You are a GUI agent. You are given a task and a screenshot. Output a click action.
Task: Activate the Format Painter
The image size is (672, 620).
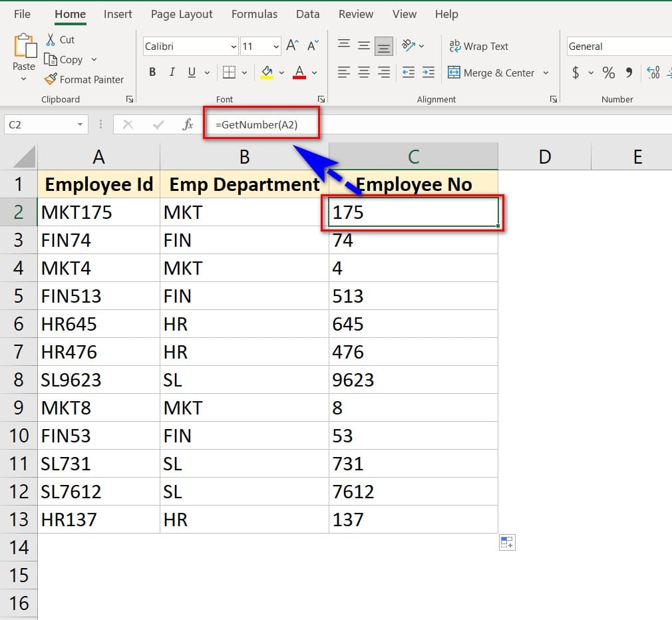click(84, 79)
